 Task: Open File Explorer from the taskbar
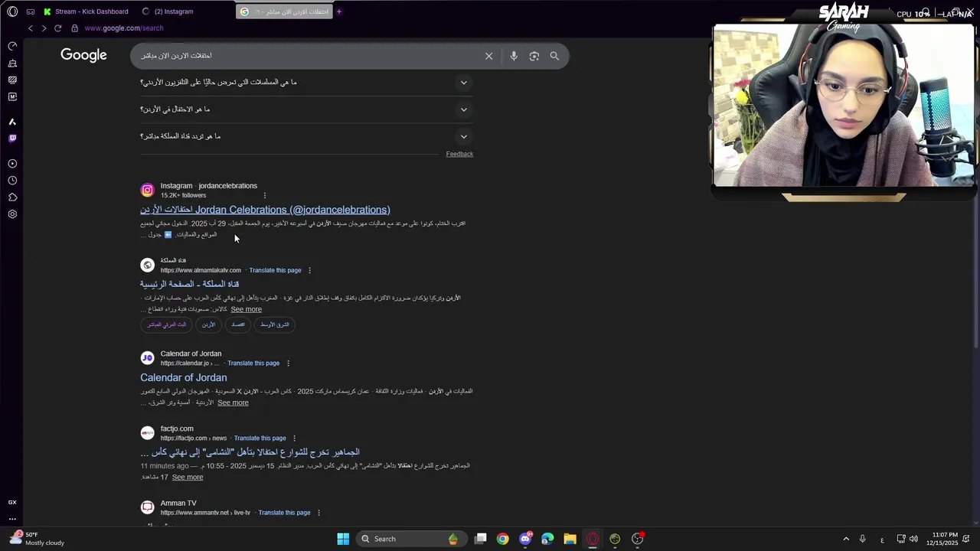click(570, 539)
